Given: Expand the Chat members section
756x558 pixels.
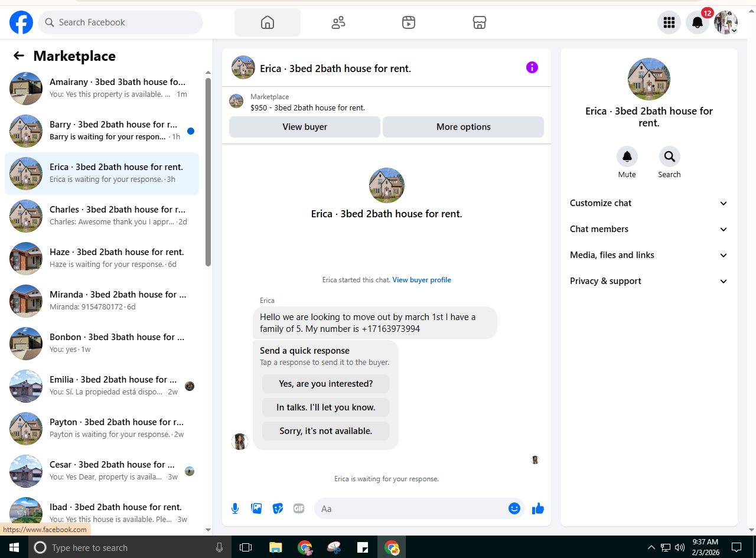Looking at the screenshot, I should (x=649, y=229).
